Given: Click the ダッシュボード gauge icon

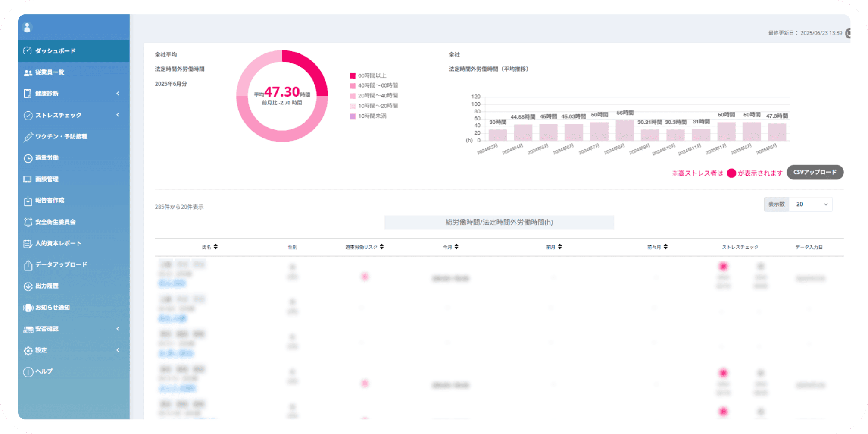Looking at the screenshot, I should point(28,51).
